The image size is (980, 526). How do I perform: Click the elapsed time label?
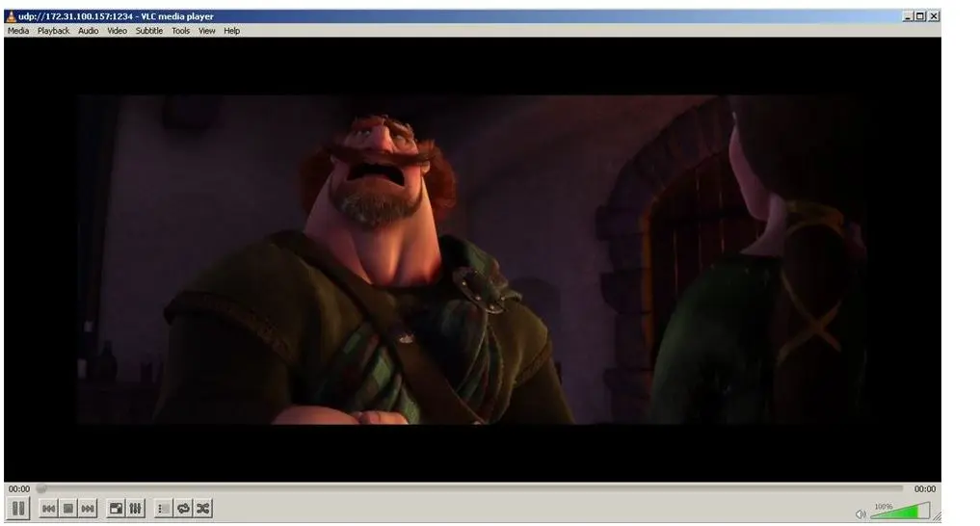[19, 489]
